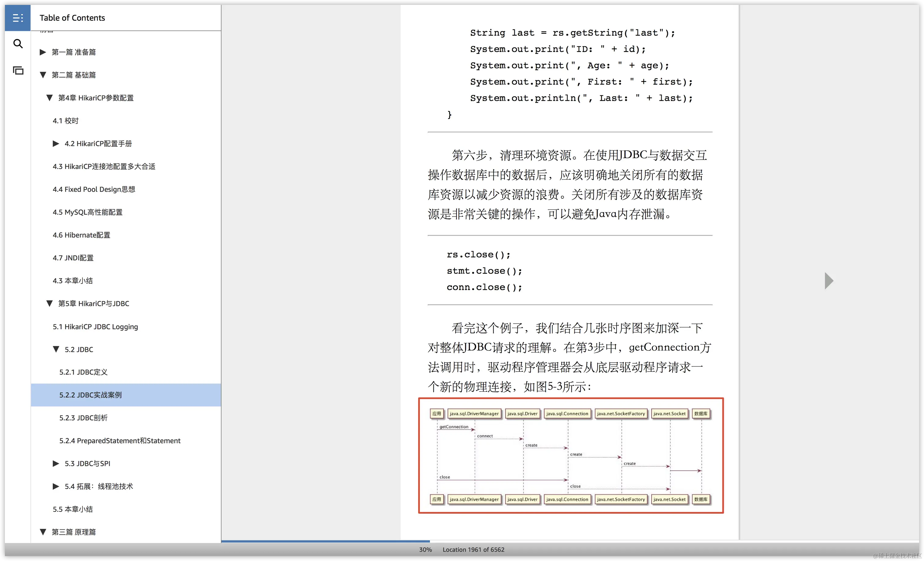924x561 pixels.
Task: Open 4.5 MySQL高性能配置 section
Action: point(87,212)
